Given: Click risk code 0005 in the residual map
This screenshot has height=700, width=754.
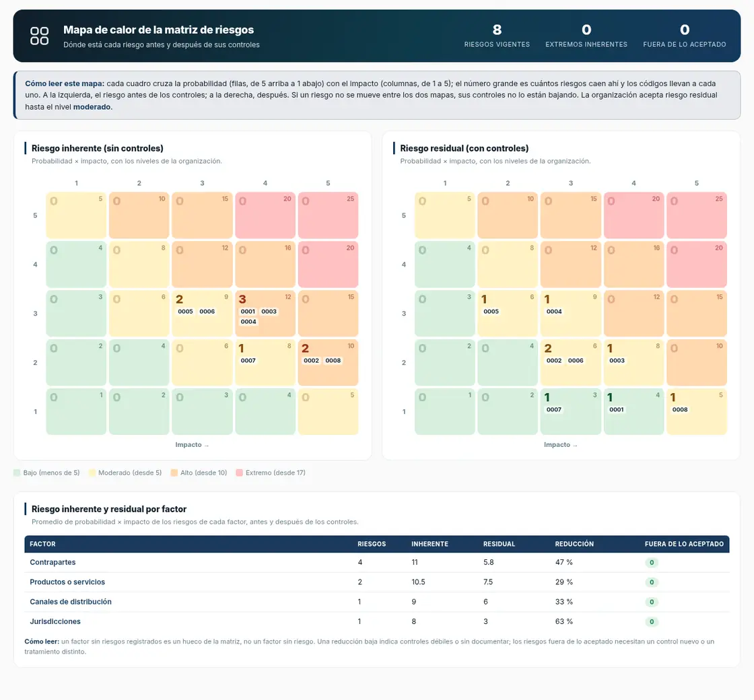Looking at the screenshot, I should click(491, 312).
